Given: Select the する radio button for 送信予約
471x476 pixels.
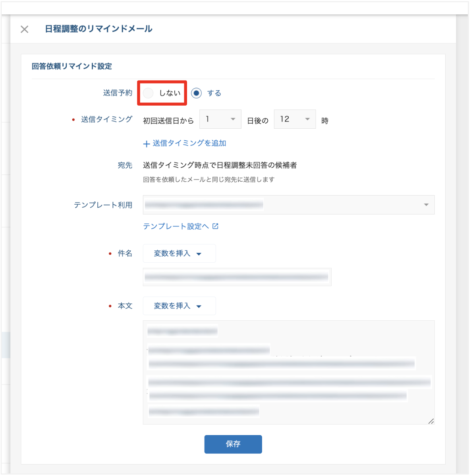Looking at the screenshot, I should (x=196, y=93).
